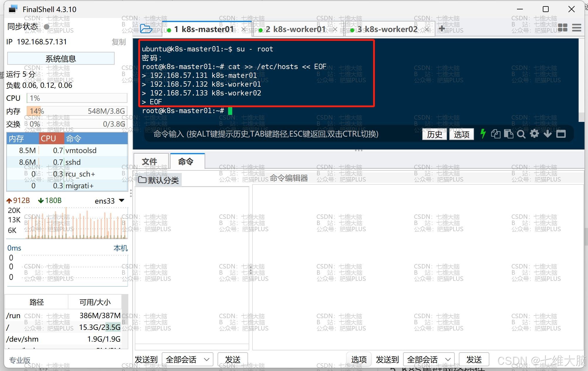
Task: Click the upload speed 912B indicator
Action: click(18, 201)
